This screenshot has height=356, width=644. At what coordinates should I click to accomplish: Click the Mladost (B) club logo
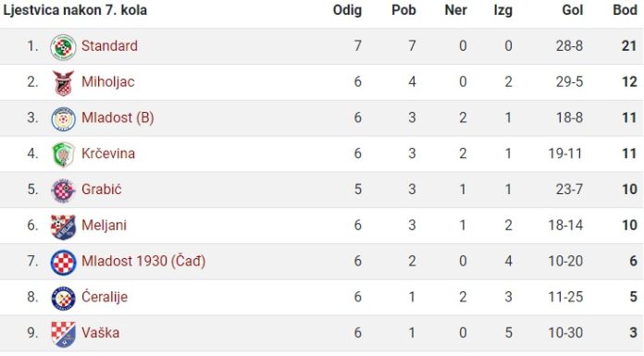tap(63, 118)
